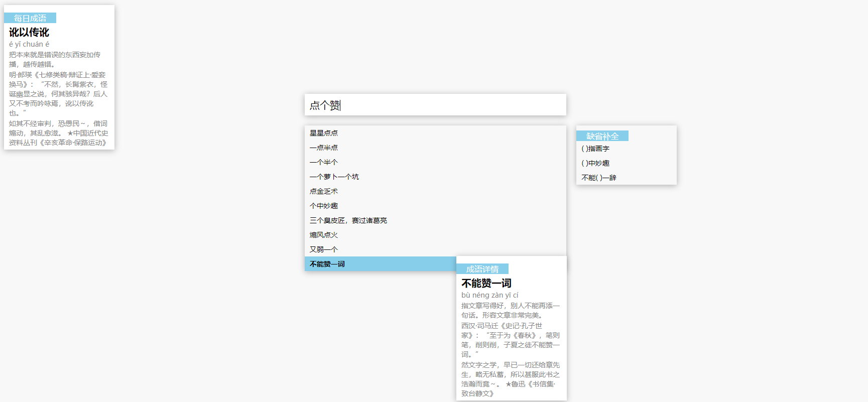Select the suggestion 一个半个
This screenshot has height=402, width=868.
(x=435, y=162)
